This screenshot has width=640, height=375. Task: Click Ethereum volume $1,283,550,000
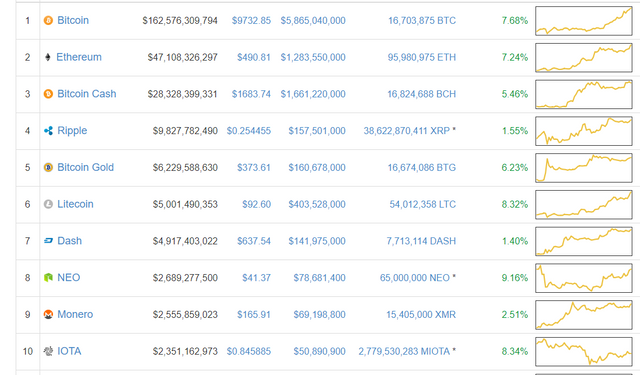[313, 57]
